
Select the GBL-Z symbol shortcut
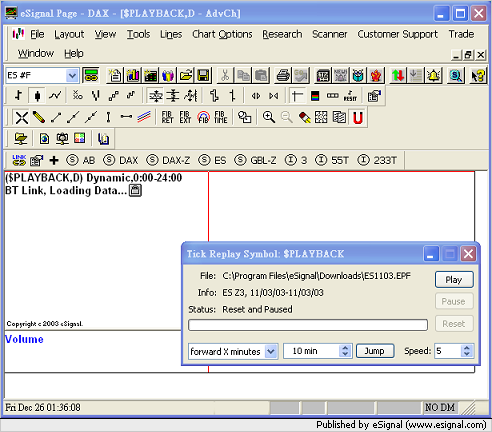pyautogui.click(x=256, y=160)
